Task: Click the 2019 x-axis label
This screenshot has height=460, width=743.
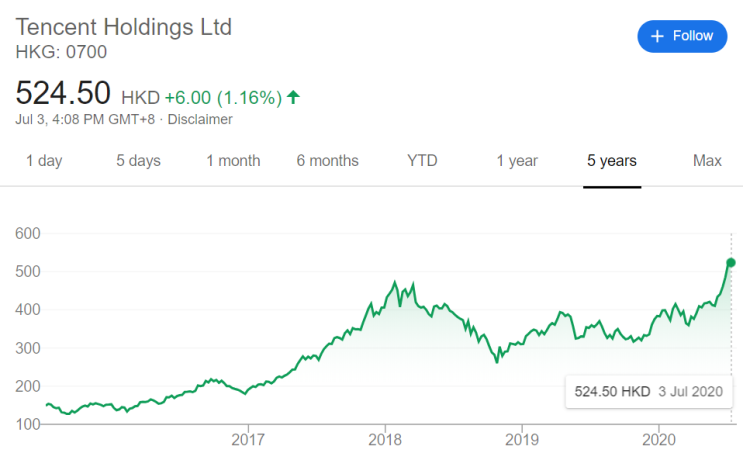Action: [522, 439]
